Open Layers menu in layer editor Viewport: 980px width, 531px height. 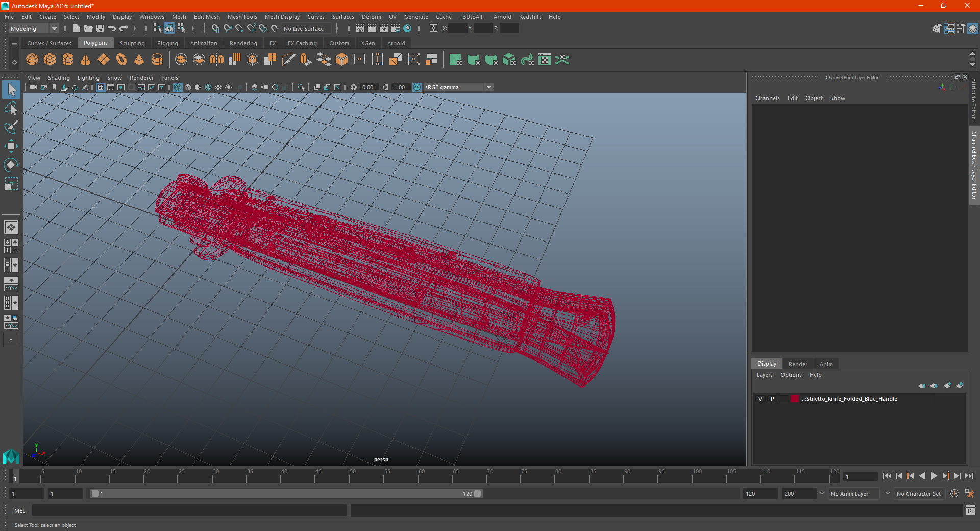tap(764, 375)
